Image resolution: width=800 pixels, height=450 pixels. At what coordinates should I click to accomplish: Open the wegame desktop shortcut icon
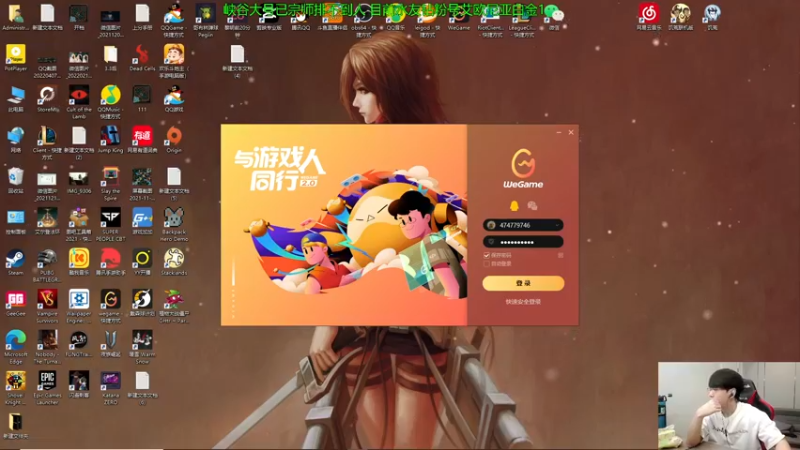click(110, 306)
